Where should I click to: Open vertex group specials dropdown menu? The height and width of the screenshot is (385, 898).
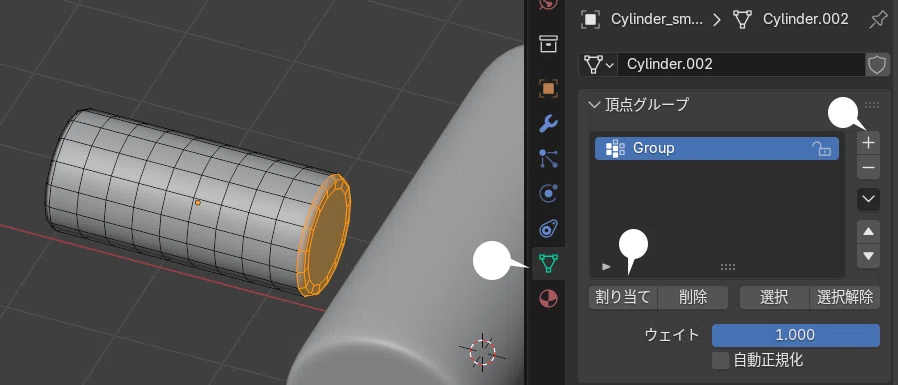click(868, 199)
